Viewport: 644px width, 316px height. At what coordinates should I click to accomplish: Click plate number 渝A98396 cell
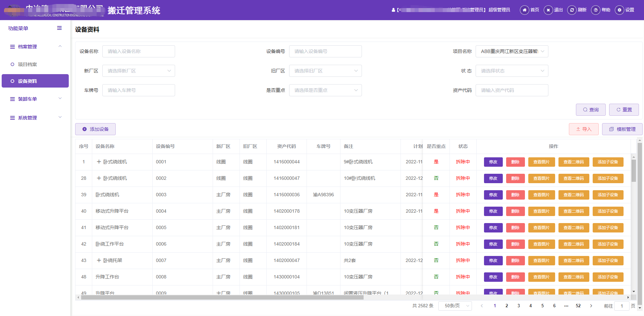pos(323,195)
